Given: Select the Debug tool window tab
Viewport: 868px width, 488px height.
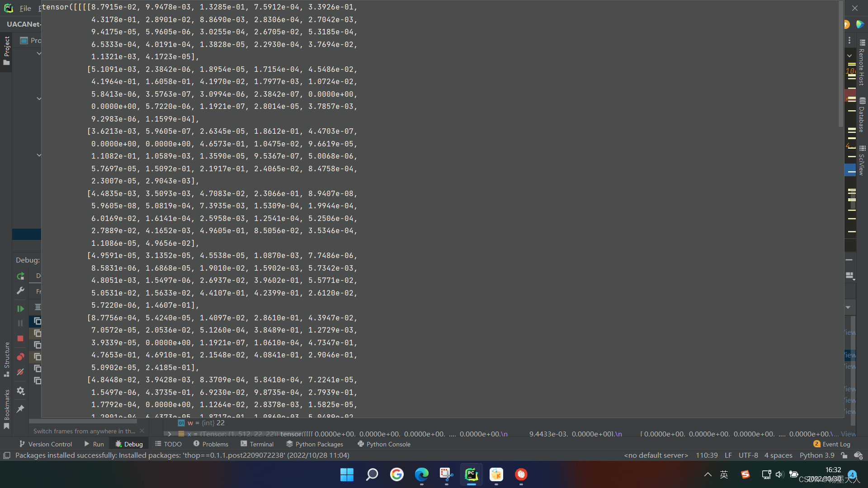Looking at the screenshot, I should (129, 444).
